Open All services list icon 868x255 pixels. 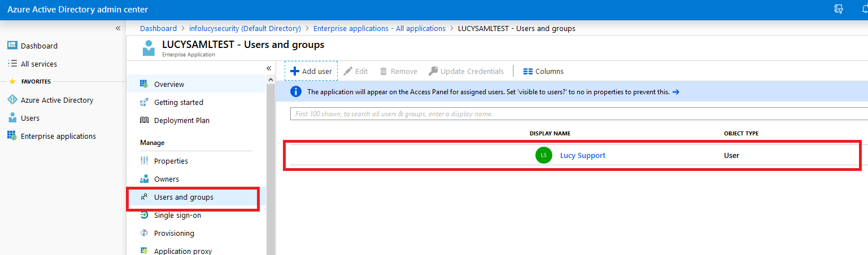[12, 64]
